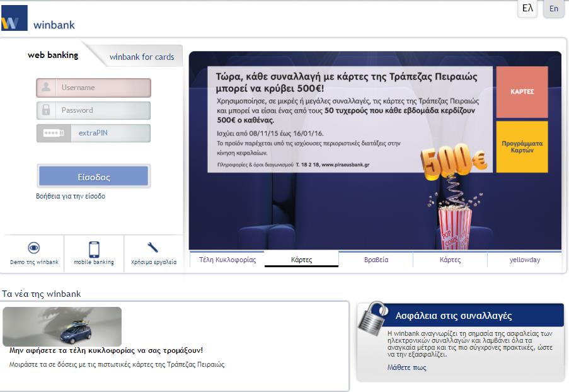Click the yellow Προγράμματα Καρτών tile
The image size is (569, 392).
click(522, 147)
